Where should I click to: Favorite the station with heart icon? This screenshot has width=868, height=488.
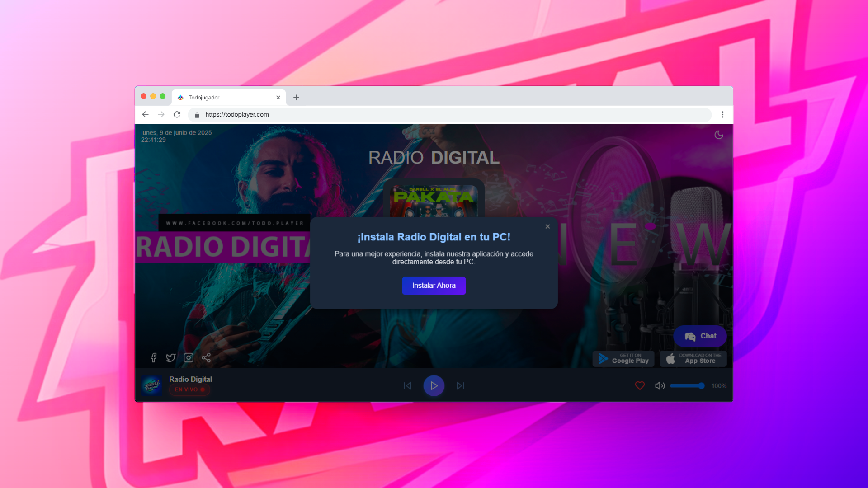click(x=640, y=386)
